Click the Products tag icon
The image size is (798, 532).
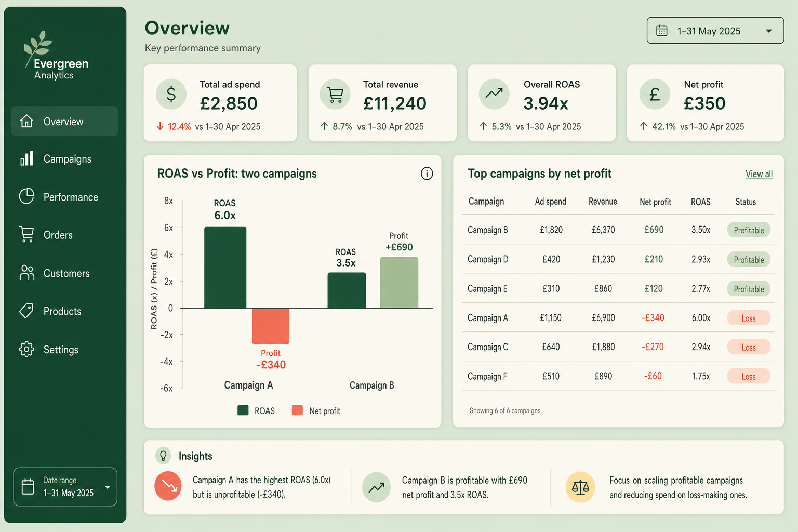(x=26, y=311)
